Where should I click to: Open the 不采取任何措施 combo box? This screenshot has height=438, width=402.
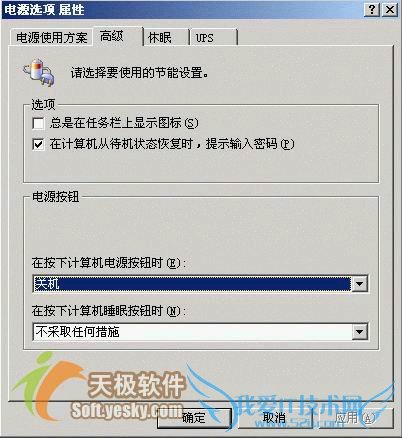[200, 332]
